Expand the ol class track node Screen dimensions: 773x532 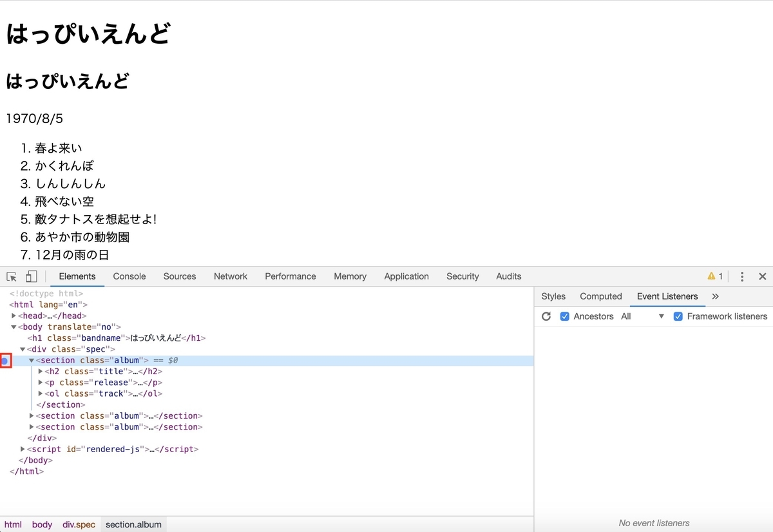[41, 394]
